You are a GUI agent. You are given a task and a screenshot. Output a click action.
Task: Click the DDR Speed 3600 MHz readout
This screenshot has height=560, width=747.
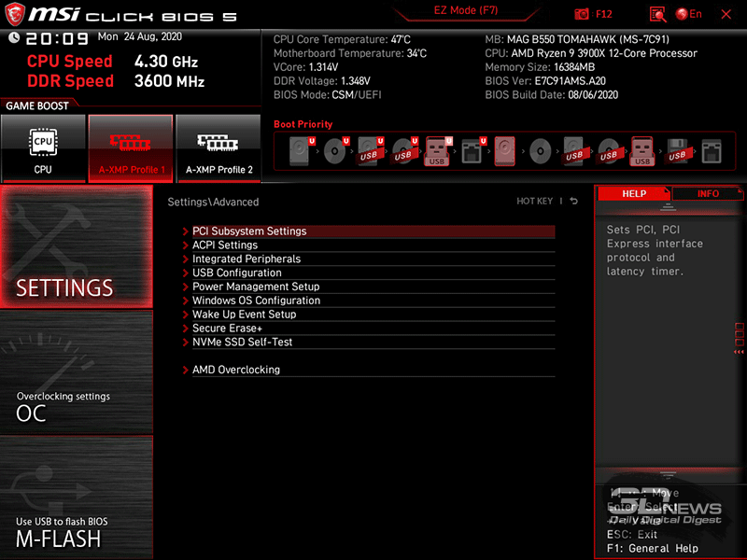[116, 81]
